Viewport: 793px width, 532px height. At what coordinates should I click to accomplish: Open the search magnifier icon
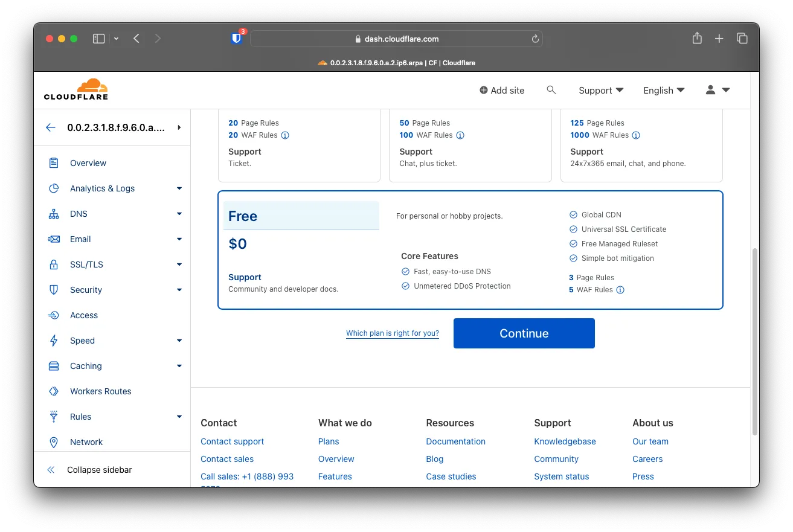(x=551, y=89)
